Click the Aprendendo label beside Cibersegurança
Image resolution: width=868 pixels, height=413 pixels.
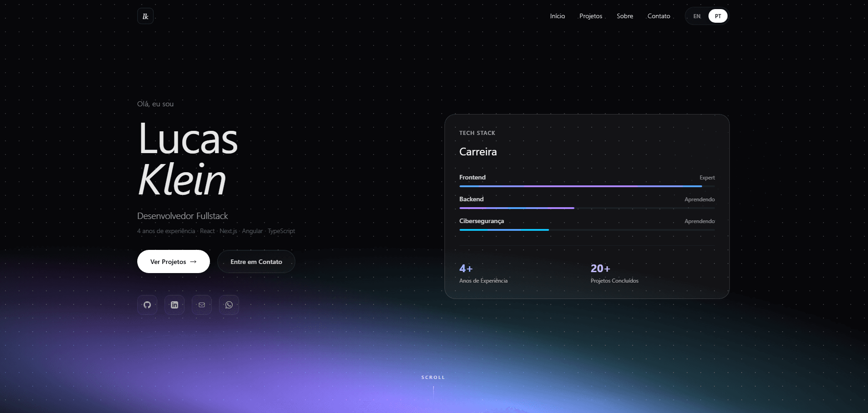pos(700,221)
